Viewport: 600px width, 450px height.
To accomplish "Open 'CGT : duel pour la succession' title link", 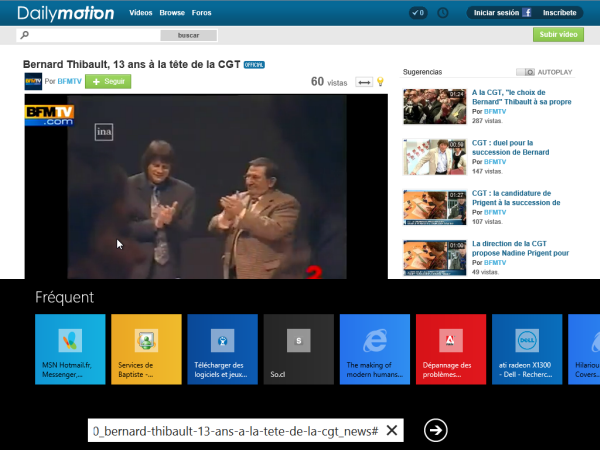I will point(510,148).
